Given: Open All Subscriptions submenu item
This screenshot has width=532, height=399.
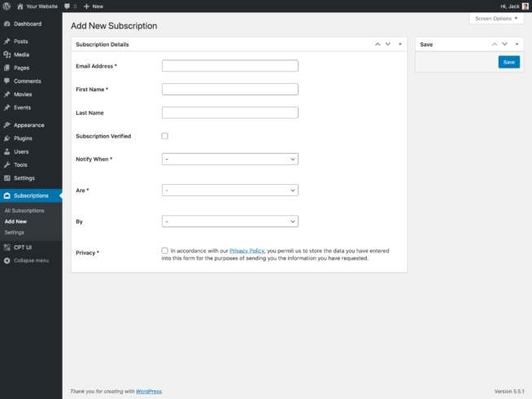Looking at the screenshot, I should coord(24,211).
